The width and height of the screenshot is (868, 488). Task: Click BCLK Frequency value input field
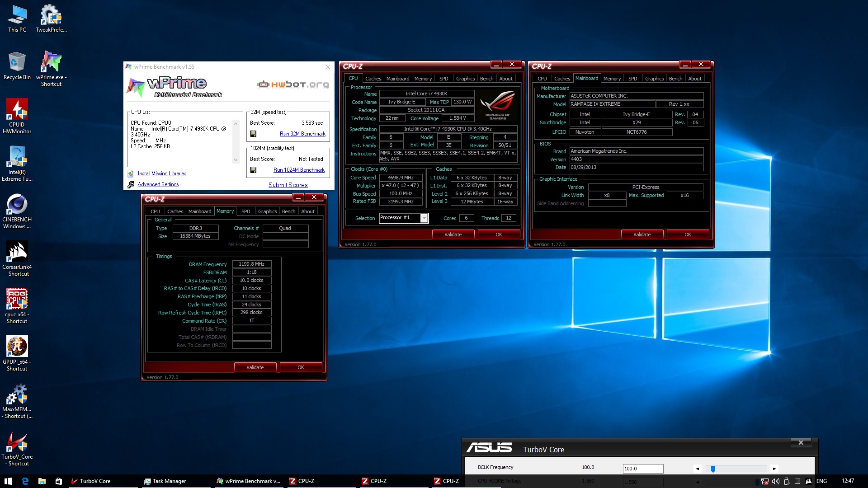(643, 469)
